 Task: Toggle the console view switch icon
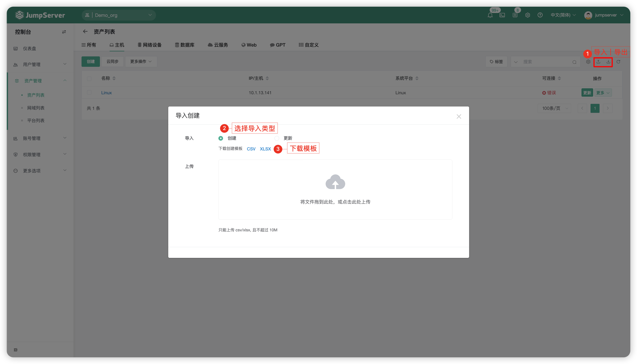(x=64, y=32)
